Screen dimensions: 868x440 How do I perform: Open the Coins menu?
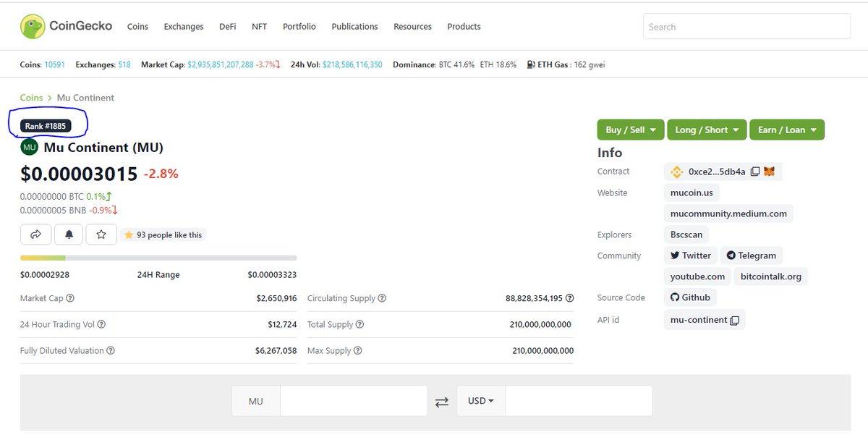137,27
